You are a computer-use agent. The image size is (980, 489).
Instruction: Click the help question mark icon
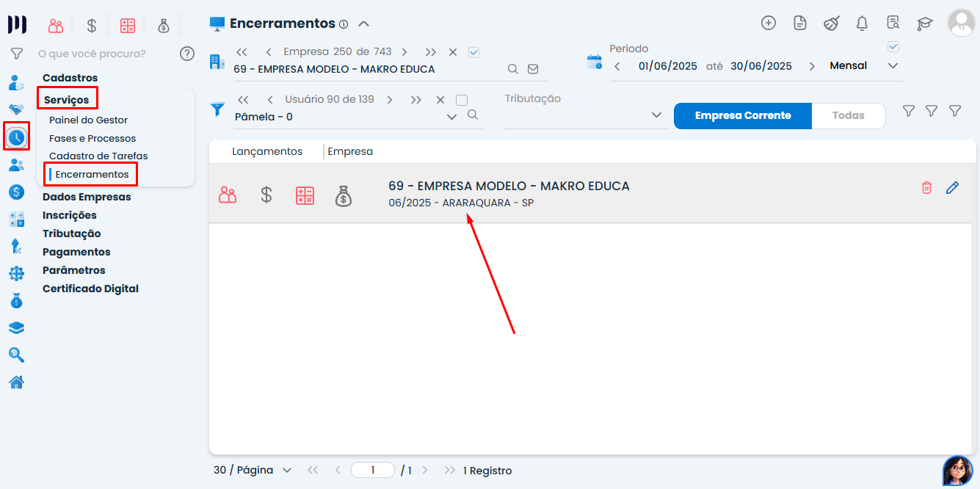pos(187,54)
